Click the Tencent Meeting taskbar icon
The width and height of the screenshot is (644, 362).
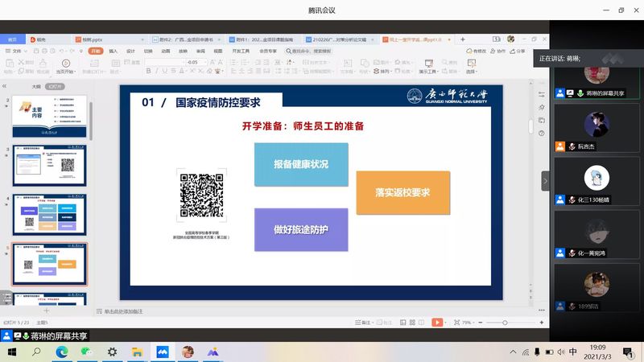[x=162, y=352]
